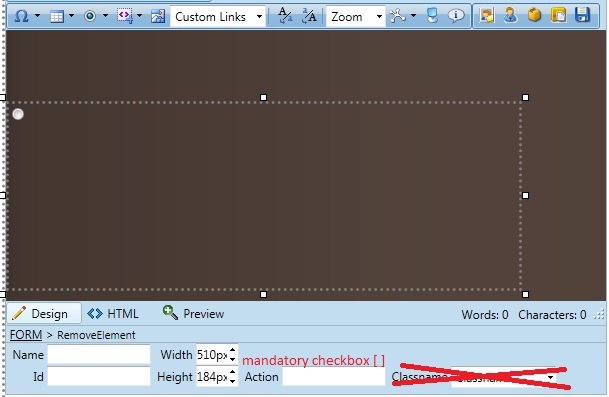
Task: Expand the insert table dropdown arrow
Action: point(71,16)
